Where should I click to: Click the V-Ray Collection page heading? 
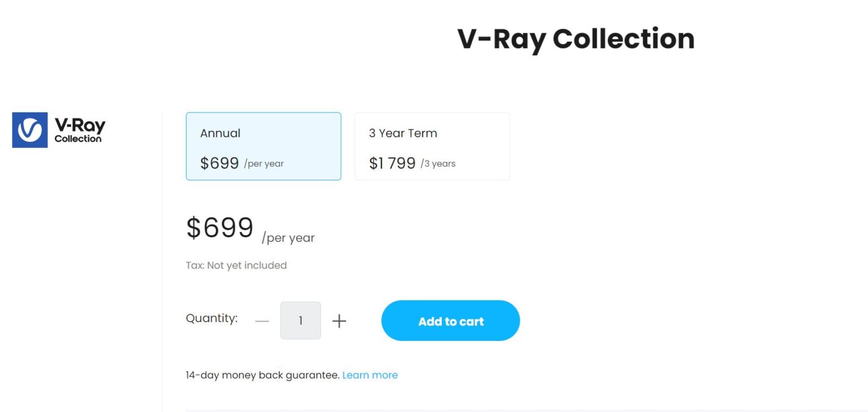(575, 39)
